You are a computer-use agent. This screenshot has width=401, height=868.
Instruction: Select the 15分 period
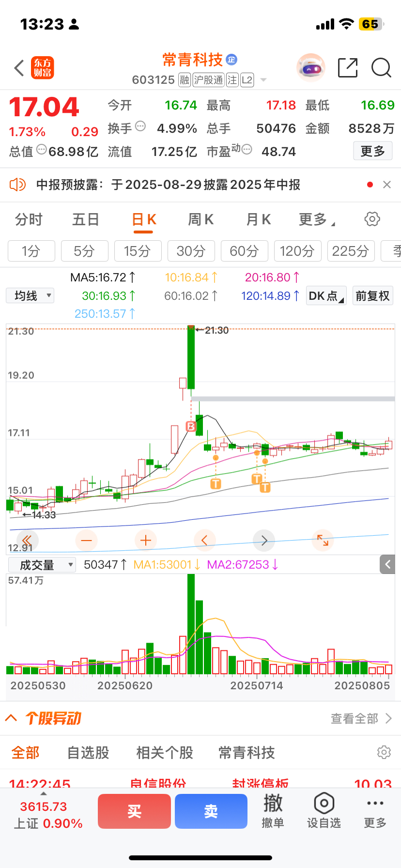[x=138, y=251]
